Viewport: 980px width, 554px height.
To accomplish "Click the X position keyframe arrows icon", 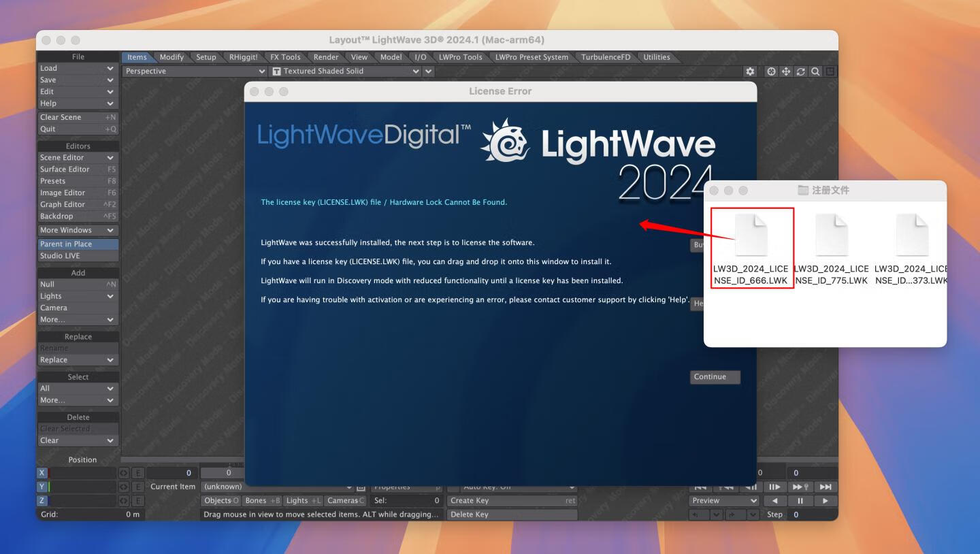I will (124, 472).
